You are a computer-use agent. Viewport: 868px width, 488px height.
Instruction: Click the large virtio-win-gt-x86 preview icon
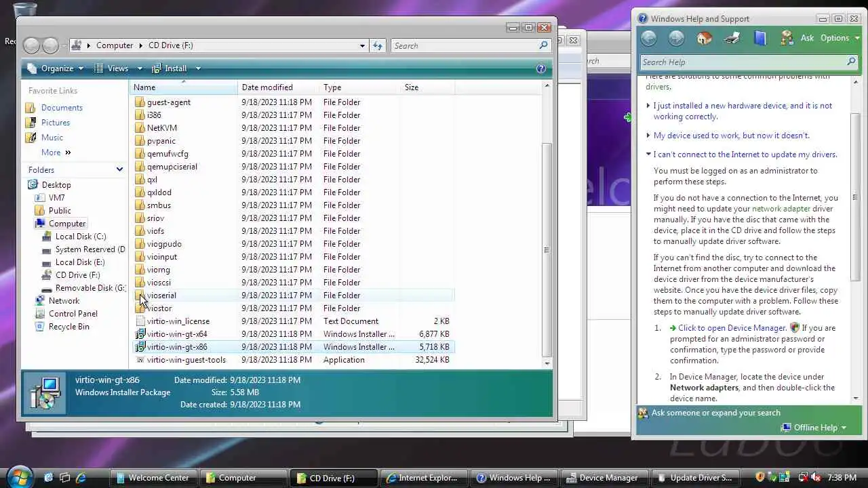45,392
